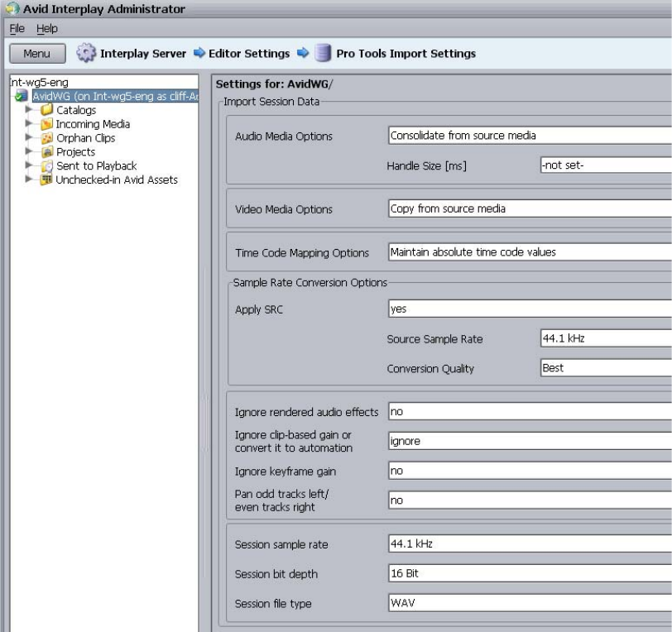Expand the Catalogs tree node
The image size is (672, 632).
pyautogui.click(x=29, y=109)
